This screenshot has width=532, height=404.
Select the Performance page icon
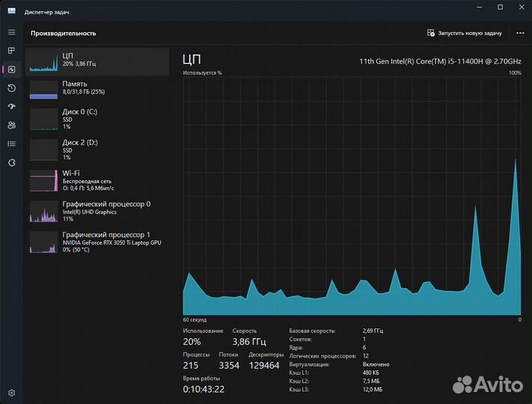click(11, 69)
